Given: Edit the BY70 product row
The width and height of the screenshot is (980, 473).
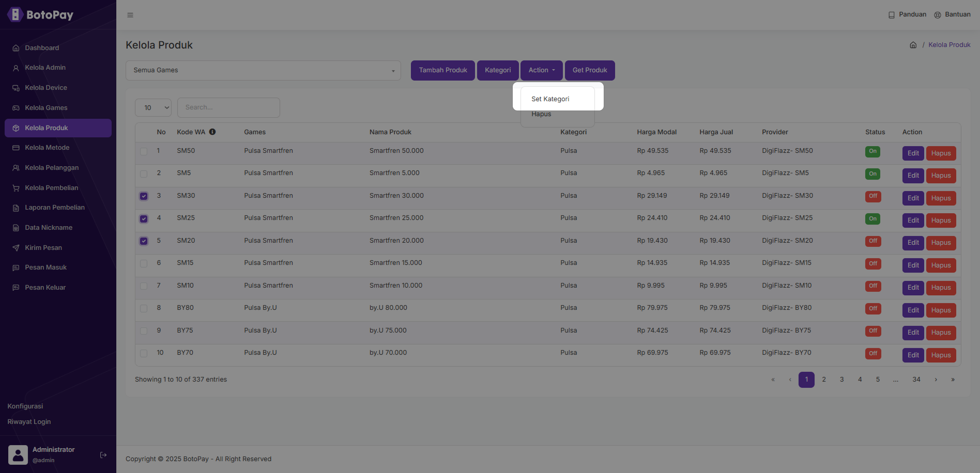Looking at the screenshot, I should 913,355.
